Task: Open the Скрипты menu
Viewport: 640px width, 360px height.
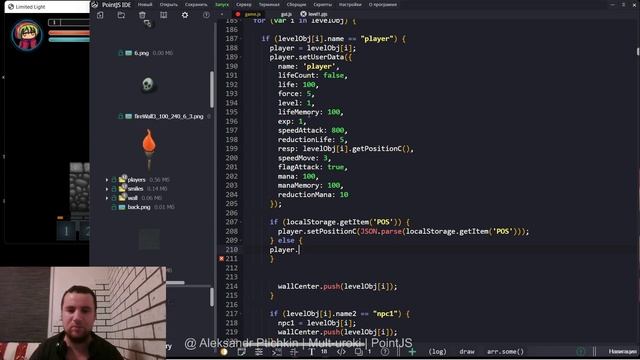Action: click(x=322, y=4)
